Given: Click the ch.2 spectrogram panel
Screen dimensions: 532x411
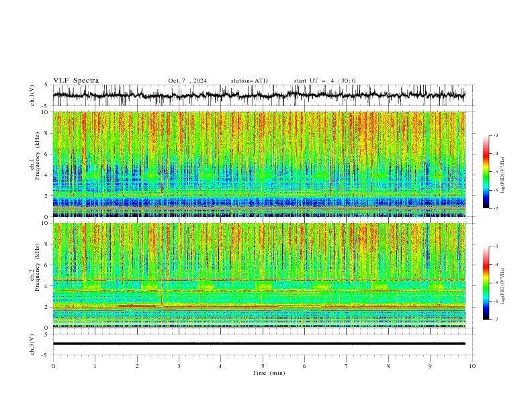Looking at the screenshot, I should click(x=259, y=275).
